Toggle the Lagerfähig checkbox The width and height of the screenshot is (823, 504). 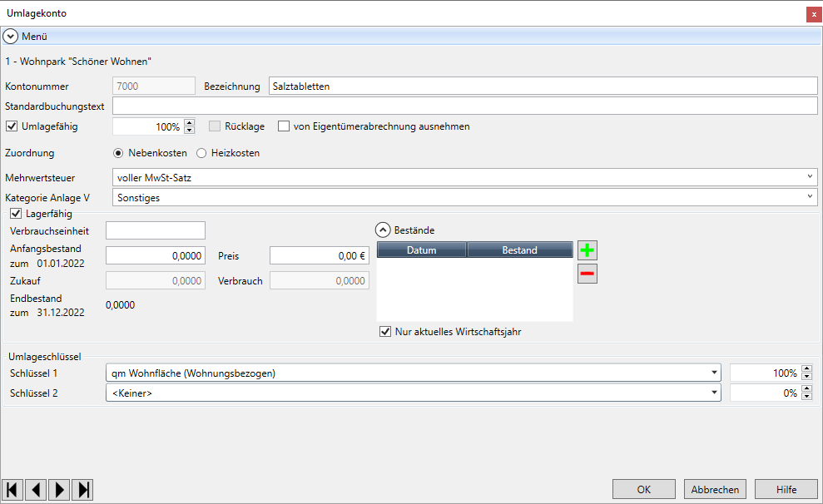click(16, 214)
